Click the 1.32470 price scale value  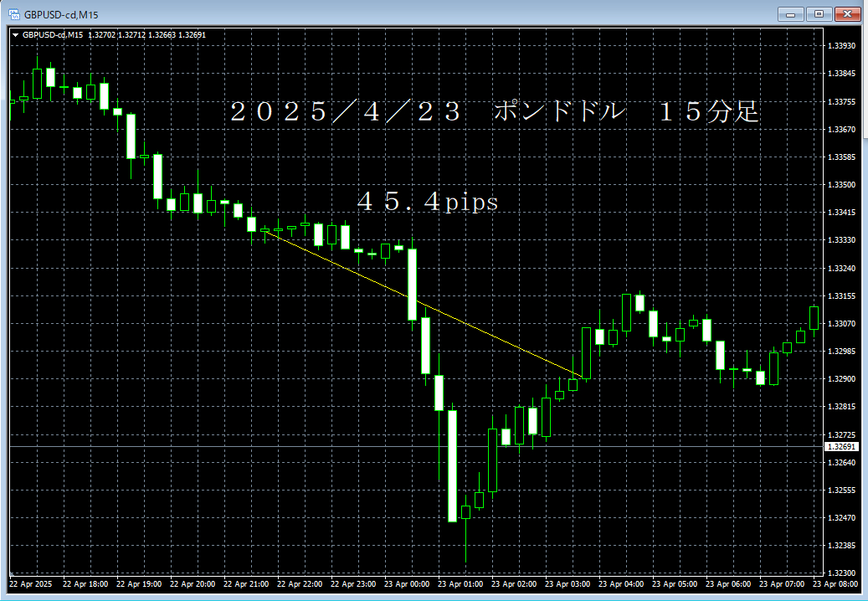[841, 518]
